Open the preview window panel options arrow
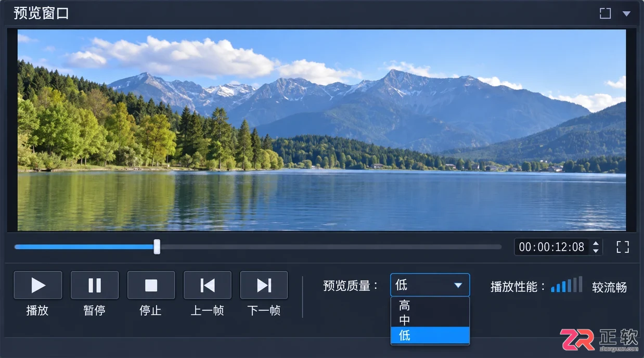Viewport: 644px width, 358px height. point(626,14)
